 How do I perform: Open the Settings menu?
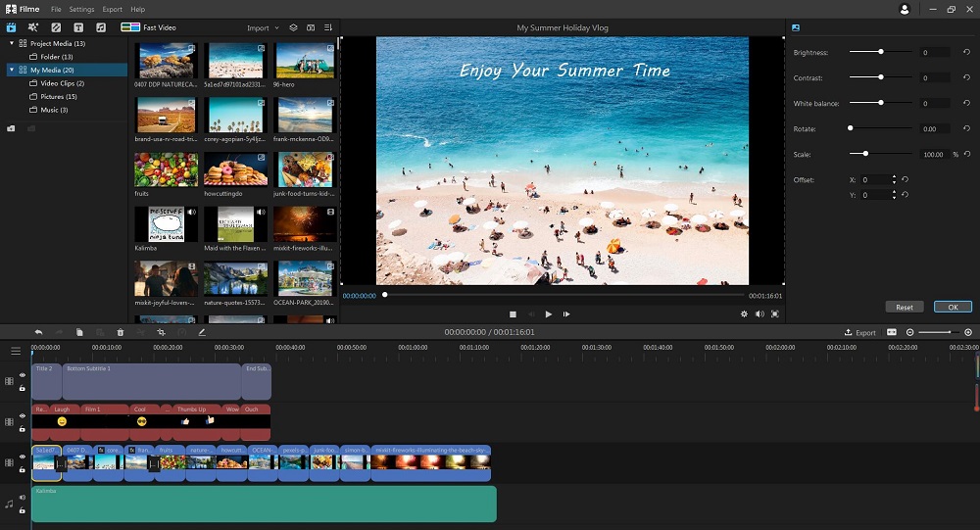coord(82,9)
